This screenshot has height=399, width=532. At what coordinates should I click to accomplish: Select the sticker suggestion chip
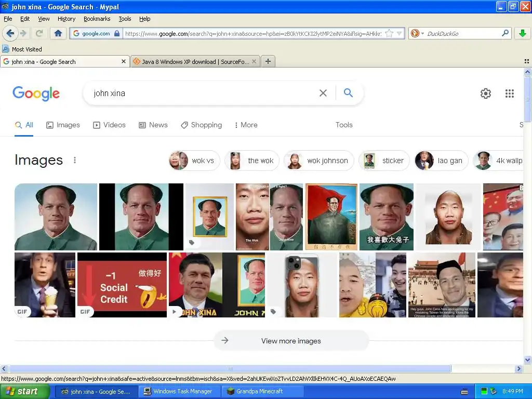pos(384,161)
